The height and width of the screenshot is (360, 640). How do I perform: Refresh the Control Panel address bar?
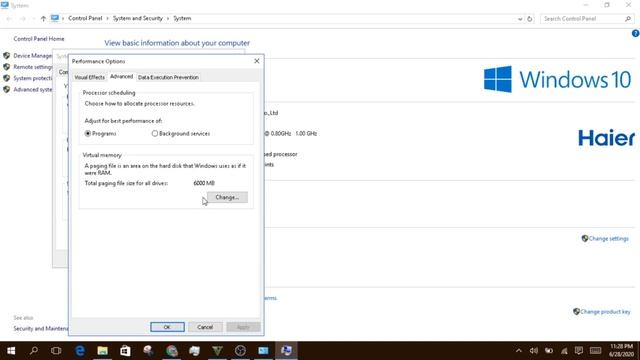click(x=529, y=19)
